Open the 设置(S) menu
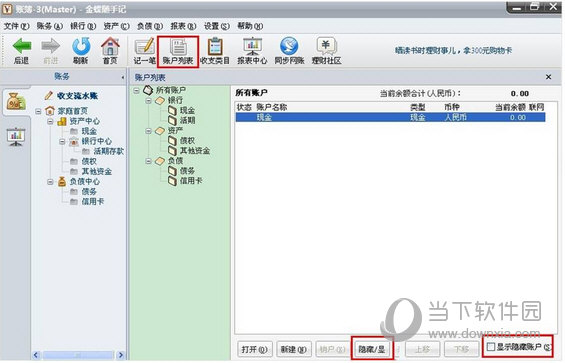Screen dimensions: 565x363 217,26
